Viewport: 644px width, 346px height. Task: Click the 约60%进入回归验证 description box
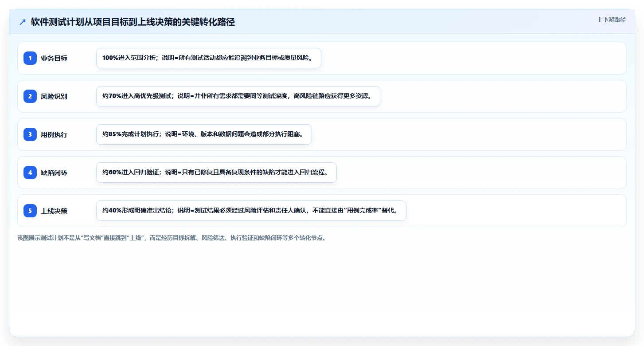point(216,173)
